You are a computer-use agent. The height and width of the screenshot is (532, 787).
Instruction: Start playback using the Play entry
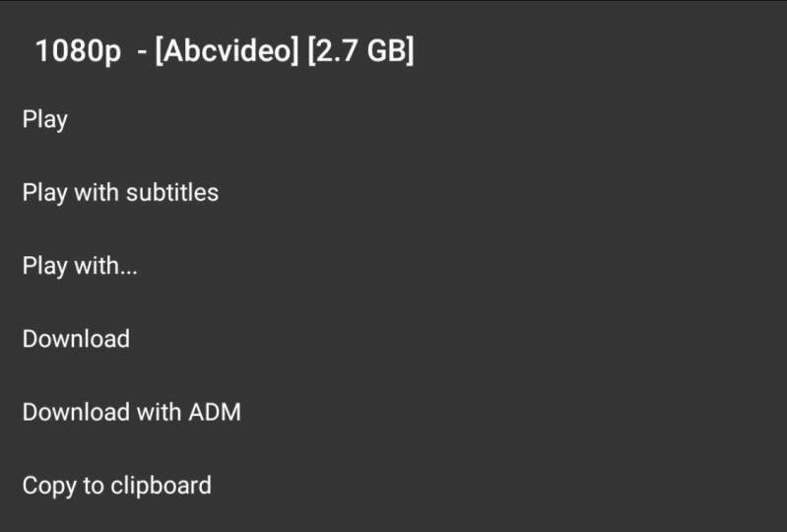click(x=45, y=119)
